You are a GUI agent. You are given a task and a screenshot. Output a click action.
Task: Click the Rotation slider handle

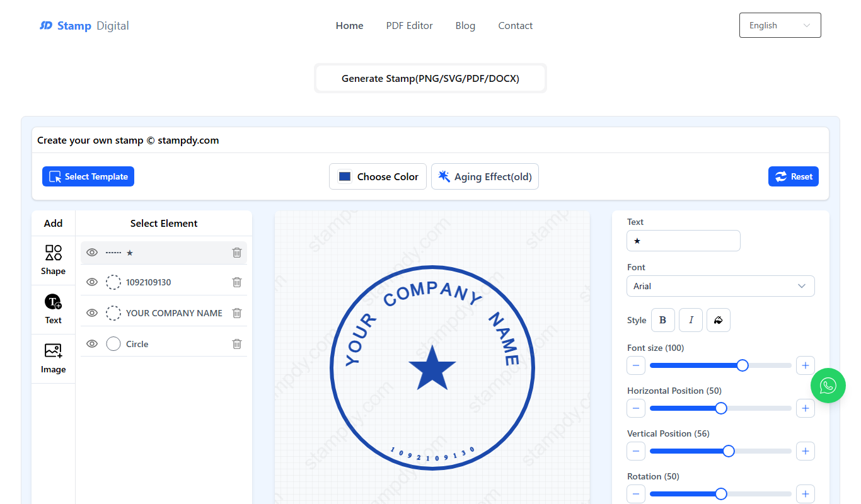721,494
